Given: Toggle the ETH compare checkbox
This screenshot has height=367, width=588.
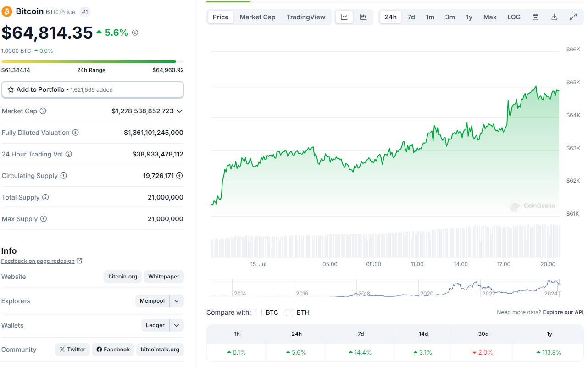Looking at the screenshot, I should [x=289, y=312].
